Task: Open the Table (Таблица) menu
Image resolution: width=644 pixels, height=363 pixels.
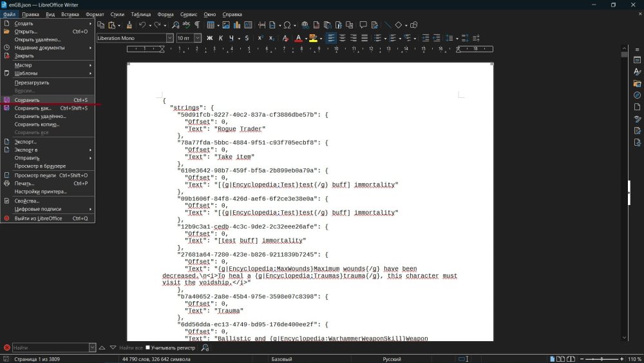Action: click(141, 14)
